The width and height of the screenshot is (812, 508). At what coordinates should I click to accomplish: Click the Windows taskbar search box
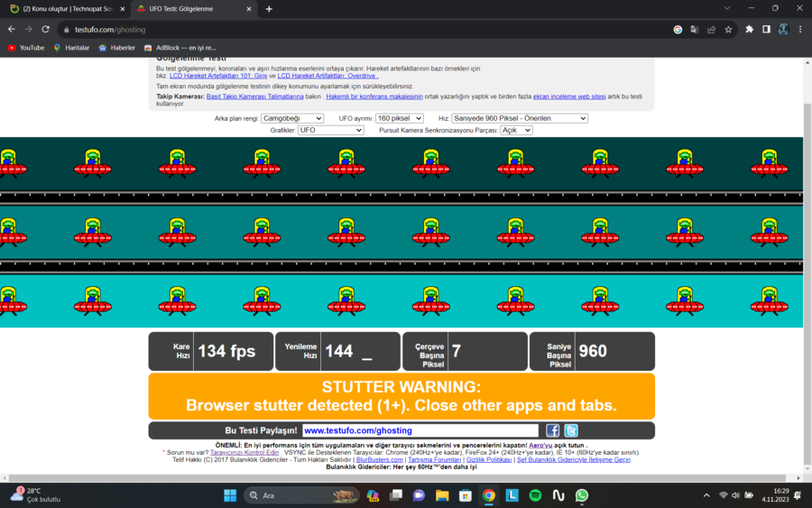(x=301, y=495)
